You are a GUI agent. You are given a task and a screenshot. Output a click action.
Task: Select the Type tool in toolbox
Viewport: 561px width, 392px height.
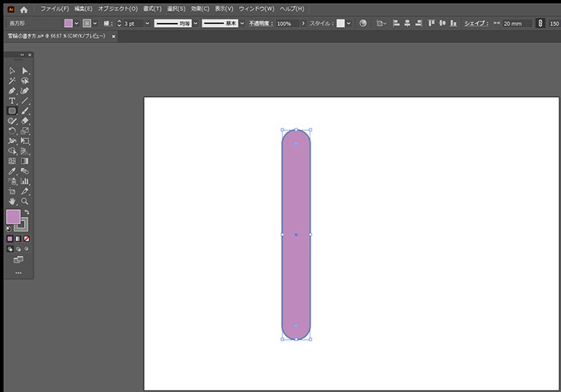pos(12,101)
